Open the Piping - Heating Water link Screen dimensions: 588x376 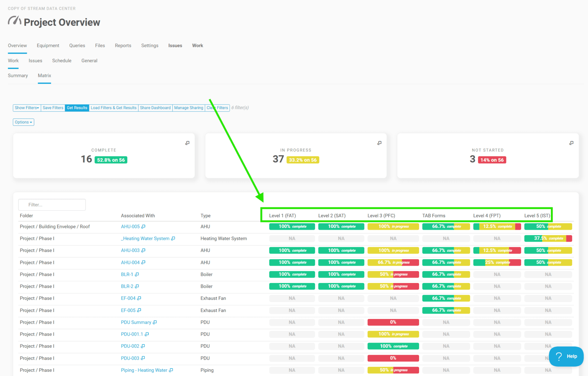pos(144,370)
